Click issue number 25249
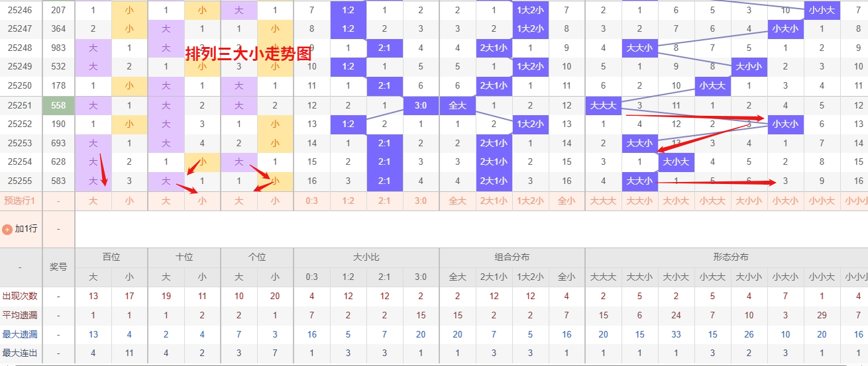 (x=20, y=66)
